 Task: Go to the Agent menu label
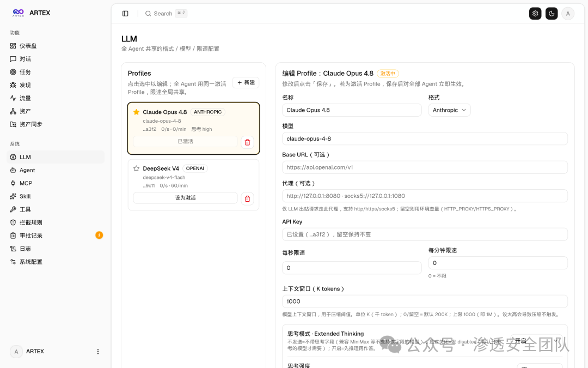tap(27, 170)
